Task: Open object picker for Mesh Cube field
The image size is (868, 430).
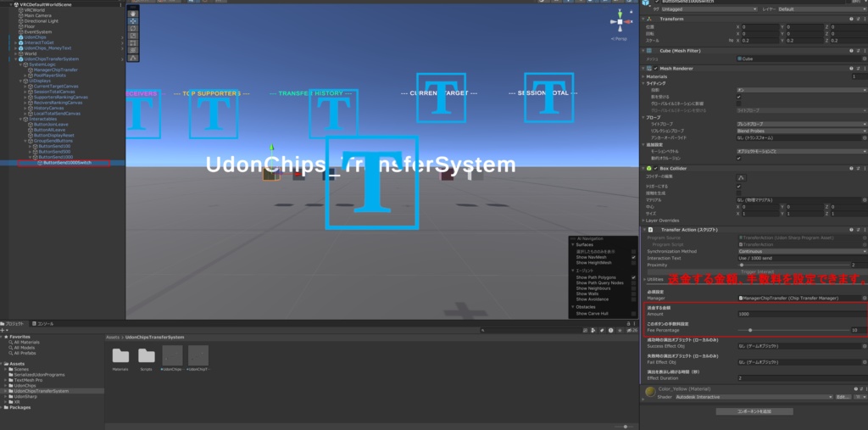Action: click(864, 59)
